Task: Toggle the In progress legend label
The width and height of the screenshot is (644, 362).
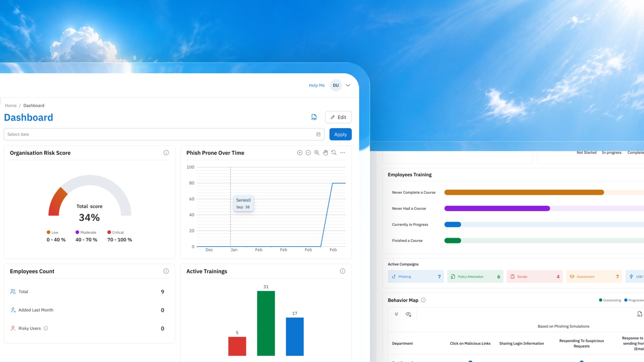Action: coord(612,152)
